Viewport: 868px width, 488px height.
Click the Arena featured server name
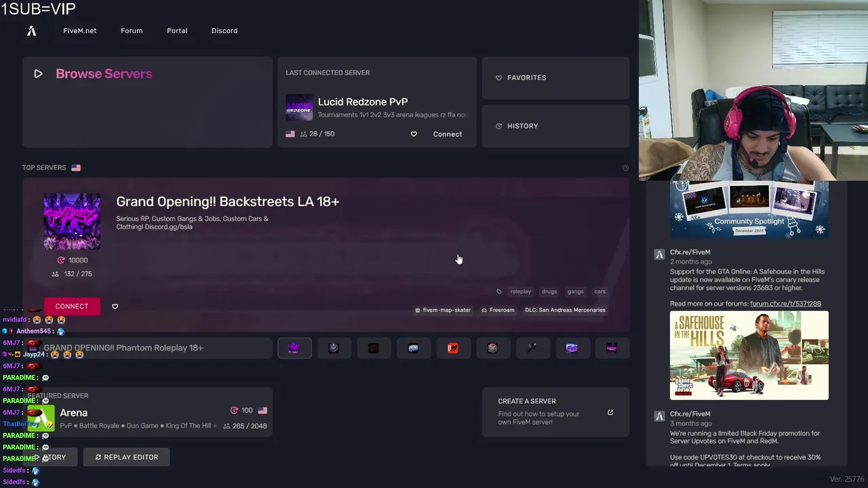point(74,413)
